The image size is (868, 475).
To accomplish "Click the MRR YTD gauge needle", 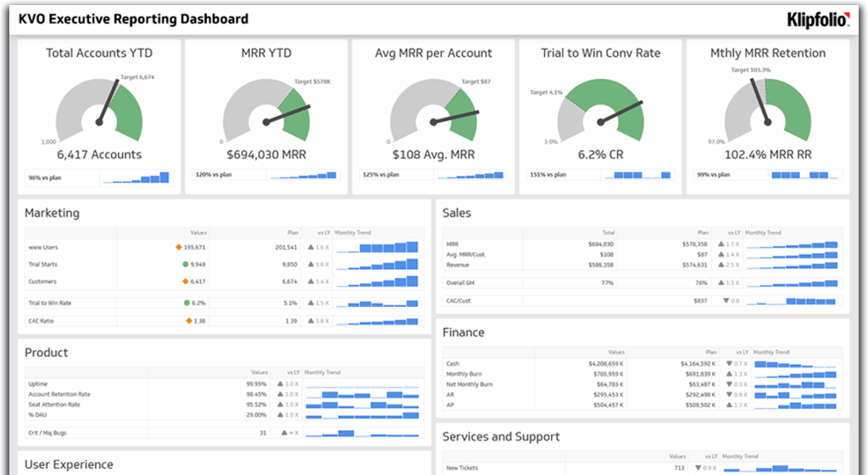I will 287,114.
